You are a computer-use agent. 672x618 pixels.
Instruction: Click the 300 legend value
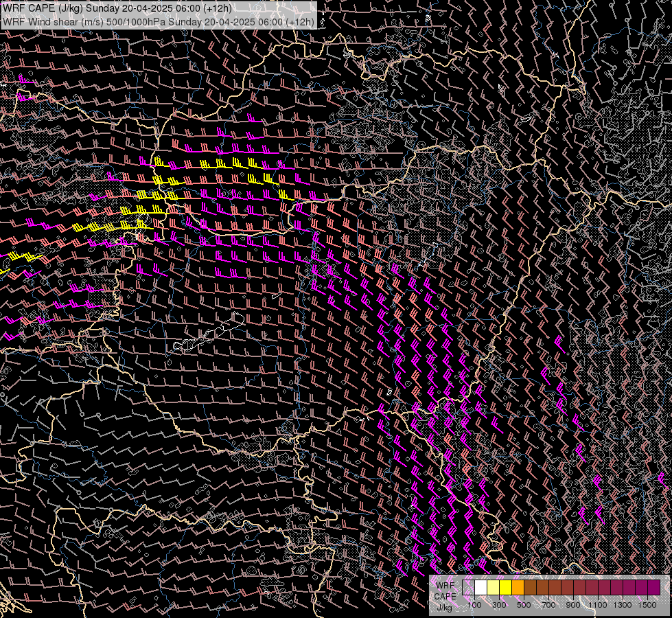click(499, 605)
